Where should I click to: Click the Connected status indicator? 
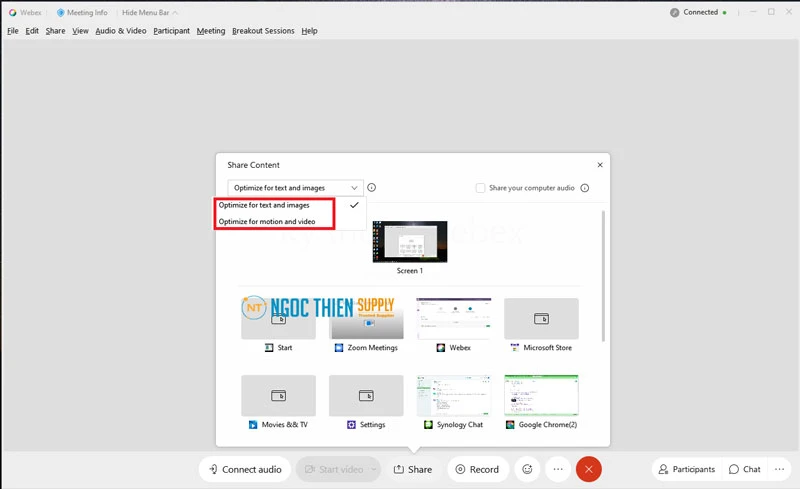pos(698,12)
